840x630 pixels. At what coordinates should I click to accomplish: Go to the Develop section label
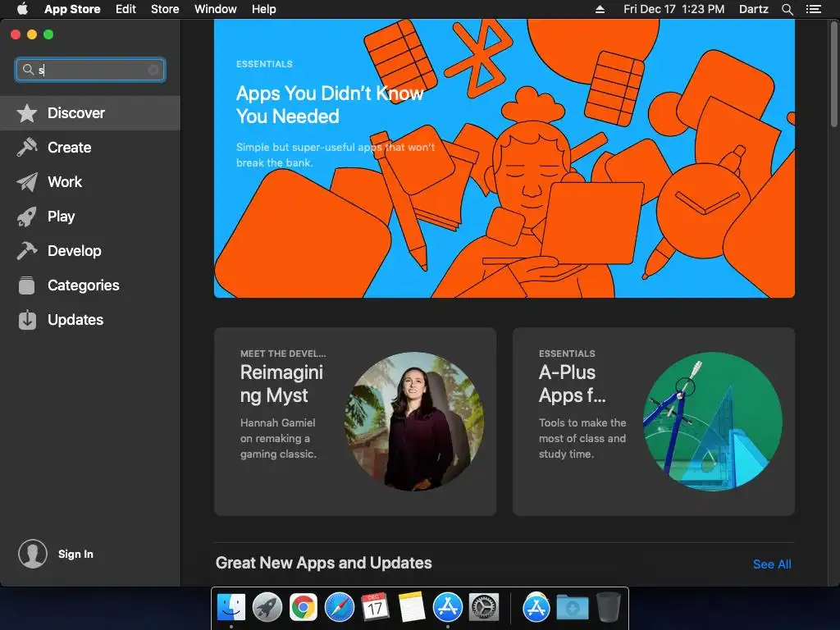[75, 251]
